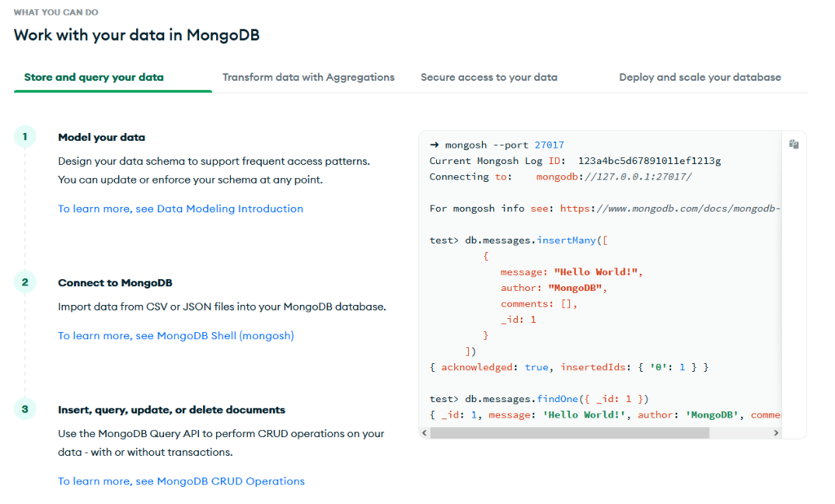835x504 pixels.
Task: Click the step 2 circle indicator
Action: pos(24,281)
